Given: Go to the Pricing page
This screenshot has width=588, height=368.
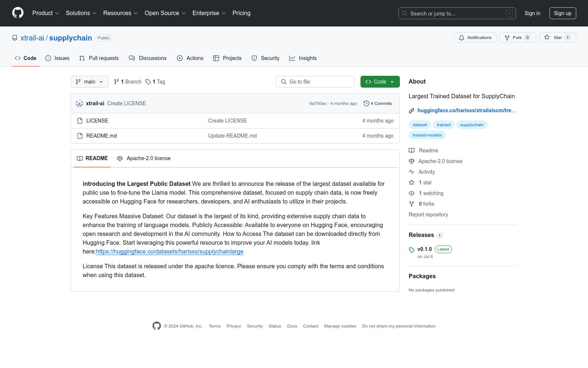Looking at the screenshot, I should point(241,13).
